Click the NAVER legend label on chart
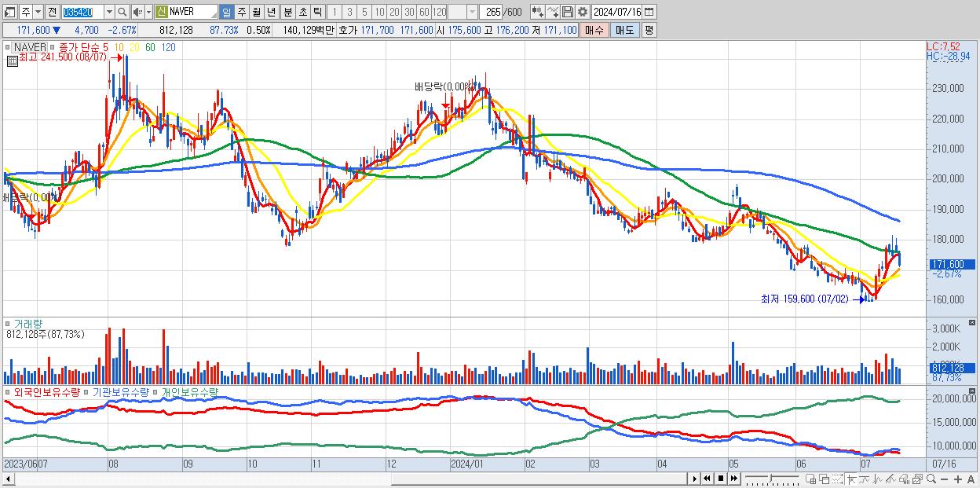Image resolution: width=980 pixels, height=488 pixels. click(31, 47)
